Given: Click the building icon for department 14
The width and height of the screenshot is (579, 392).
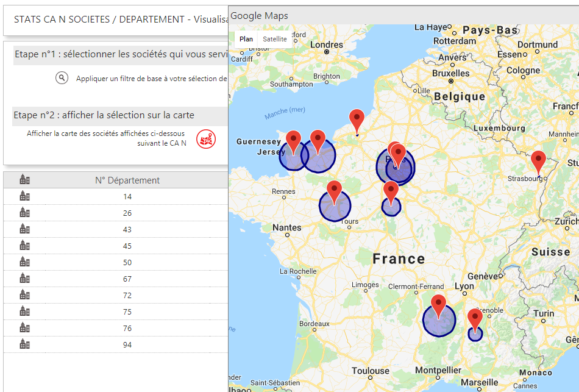Looking at the screenshot, I should coord(25,196).
